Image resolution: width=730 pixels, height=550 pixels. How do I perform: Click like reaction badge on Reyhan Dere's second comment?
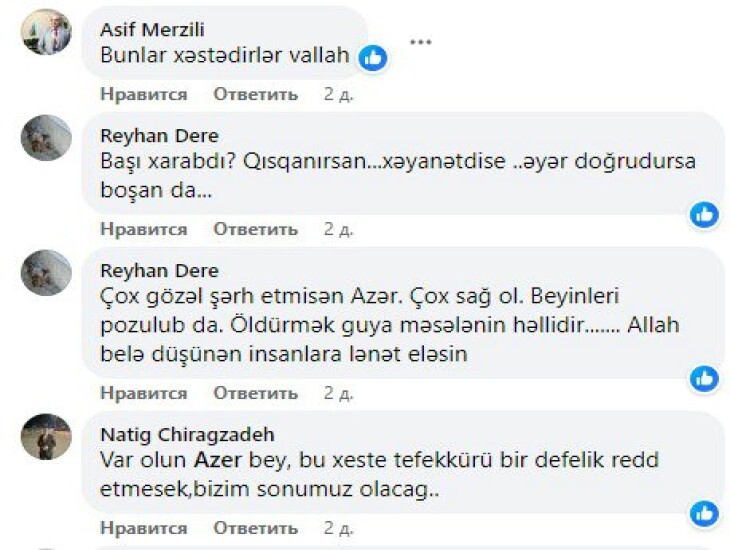704,378
